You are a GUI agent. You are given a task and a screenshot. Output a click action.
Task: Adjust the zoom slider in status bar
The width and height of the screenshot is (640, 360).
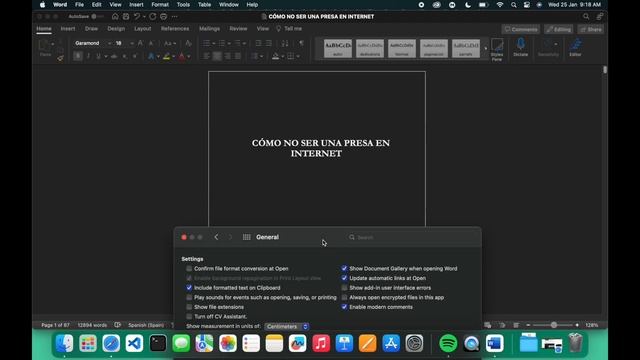click(553, 325)
